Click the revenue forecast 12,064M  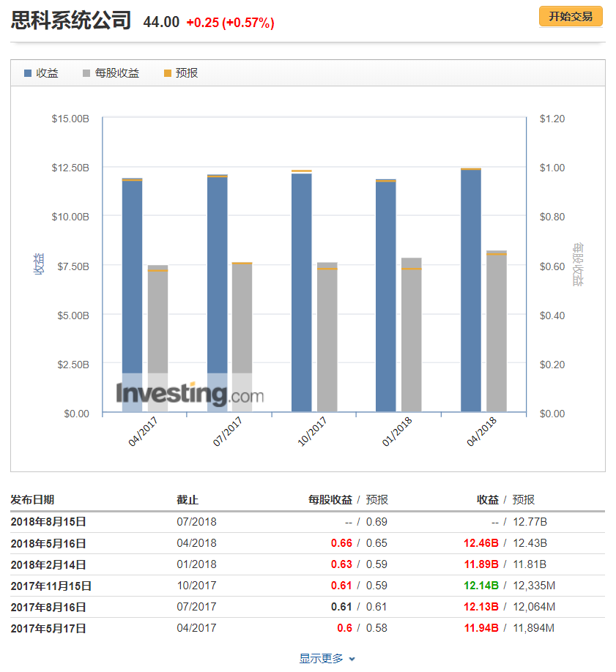[x=534, y=607]
